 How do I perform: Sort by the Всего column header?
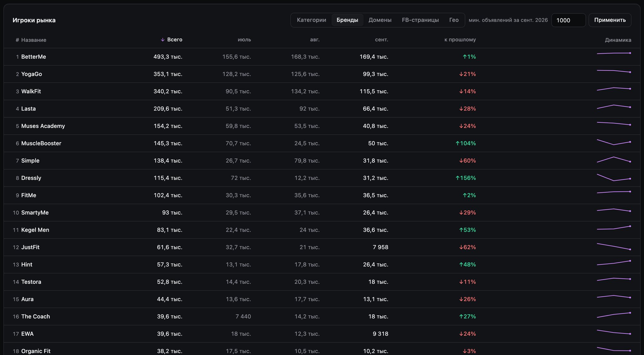175,40
